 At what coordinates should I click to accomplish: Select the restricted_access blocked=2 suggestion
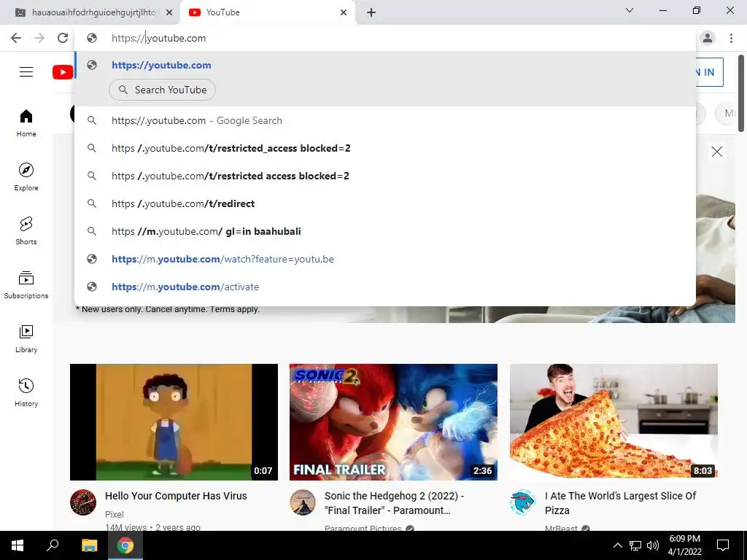coord(385,148)
